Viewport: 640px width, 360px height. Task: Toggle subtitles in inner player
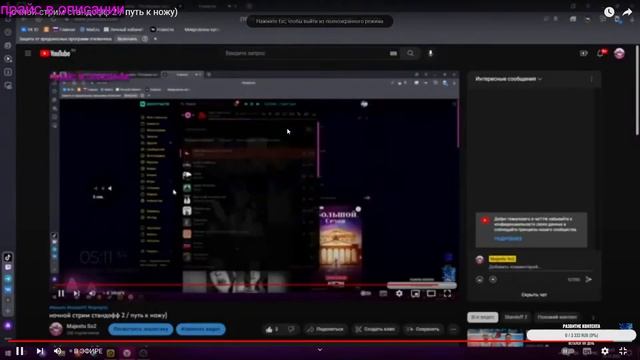[x=383, y=293]
